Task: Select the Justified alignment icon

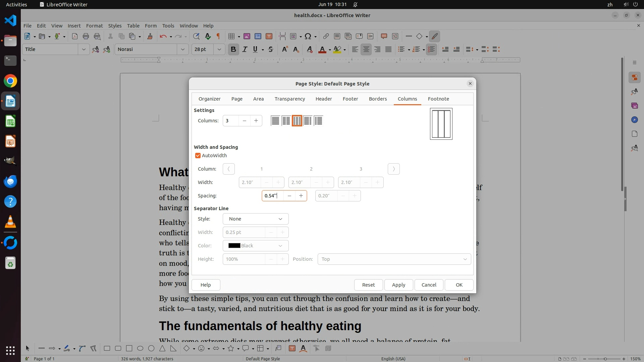Action: tap(388, 50)
